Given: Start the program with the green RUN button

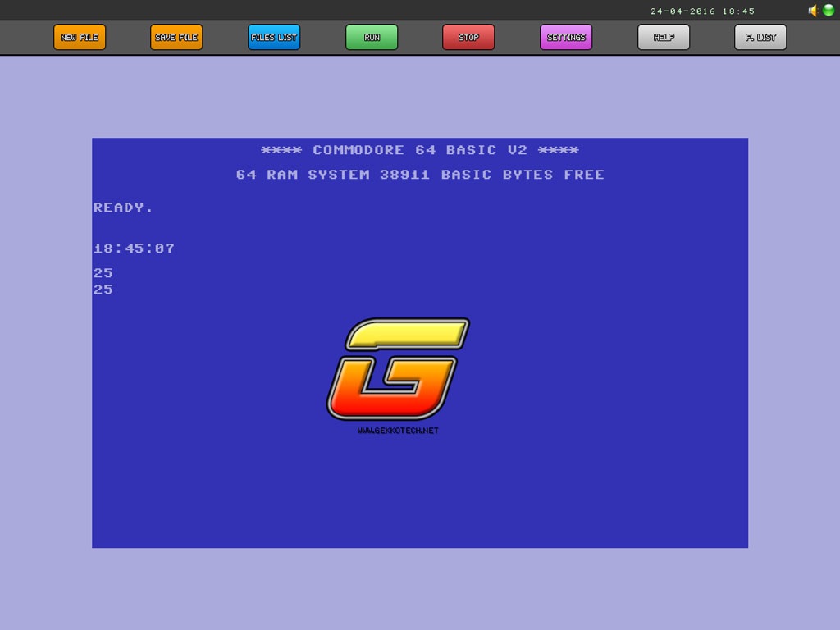Looking at the screenshot, I should point(372,37).
